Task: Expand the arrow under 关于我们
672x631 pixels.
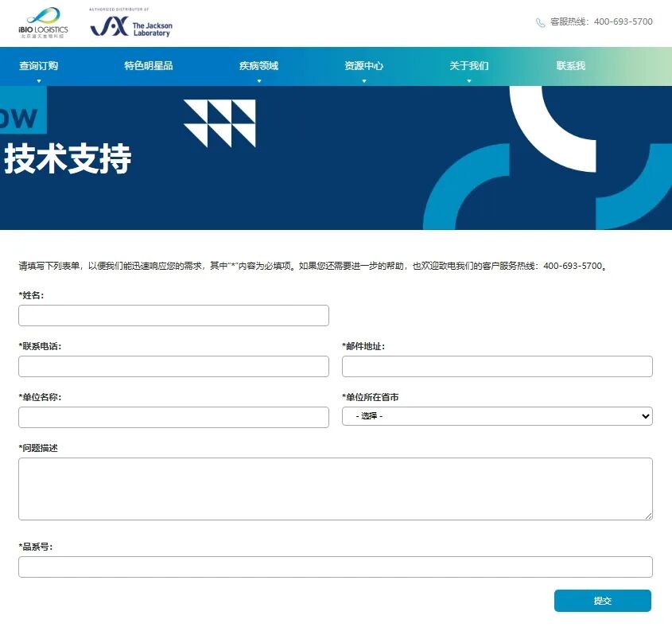Action: coord(469,80)
